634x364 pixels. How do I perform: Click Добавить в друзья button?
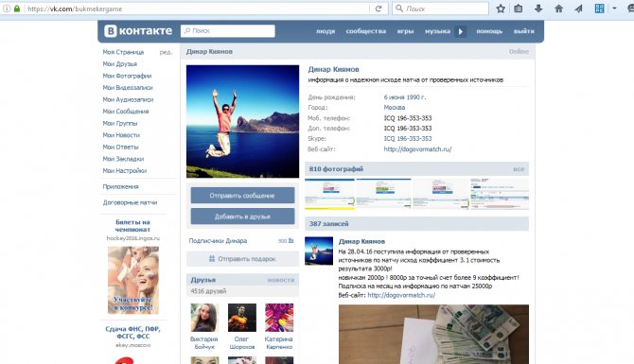(x=242, y=217)
